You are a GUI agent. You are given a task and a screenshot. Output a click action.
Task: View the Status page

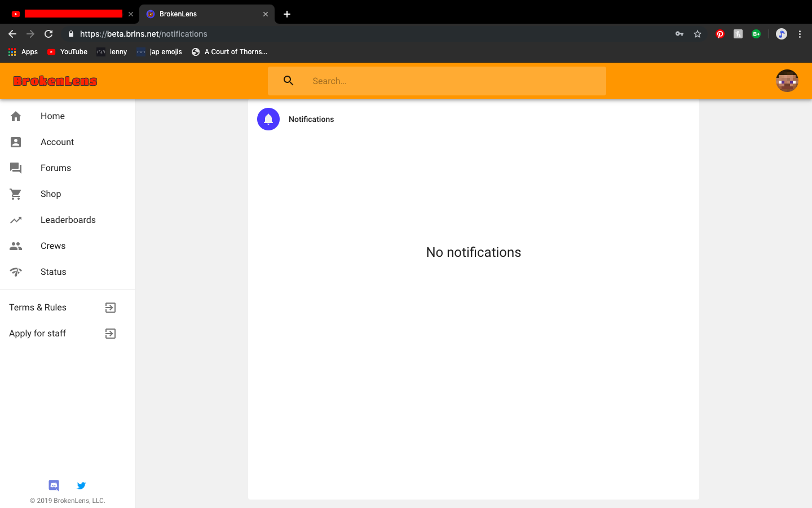[x=67, y=272]
